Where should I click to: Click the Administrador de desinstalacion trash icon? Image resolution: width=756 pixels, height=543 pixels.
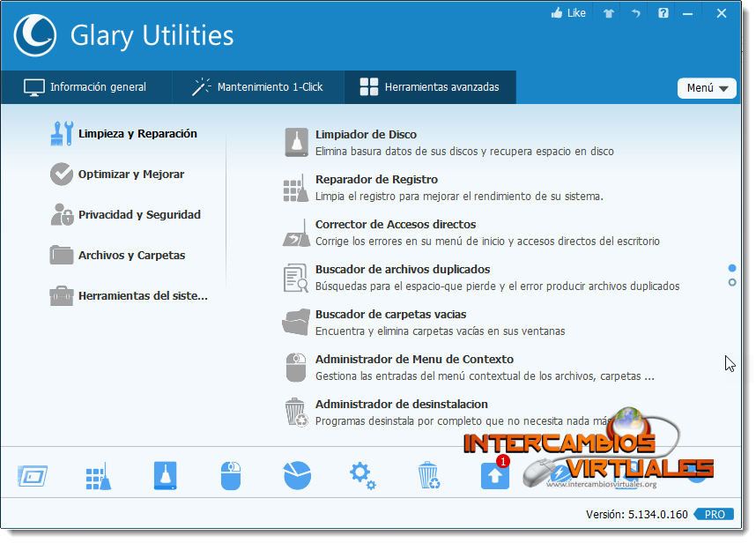tap(296, 413)
